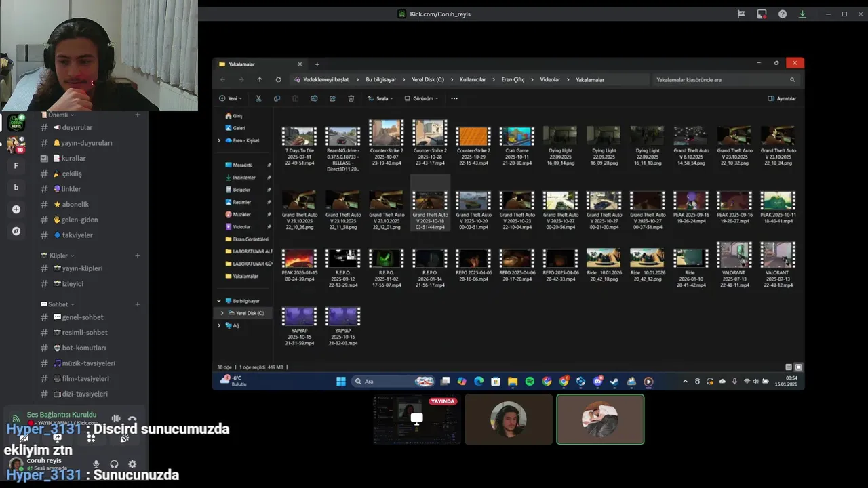868x488 pixels.
Task: Go up one folder with the Up arrow
Action: pyautogui.click(x=259, y=79)
